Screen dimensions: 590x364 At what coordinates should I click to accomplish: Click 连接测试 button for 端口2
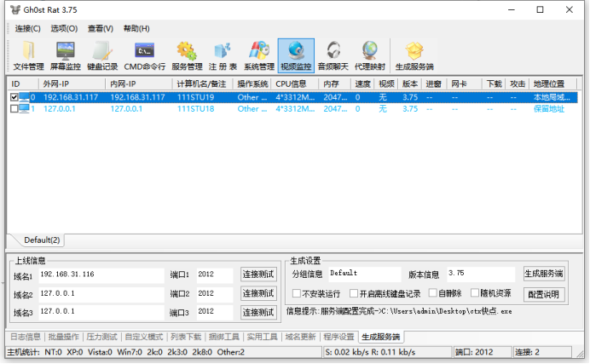click(x=258, y=293)
